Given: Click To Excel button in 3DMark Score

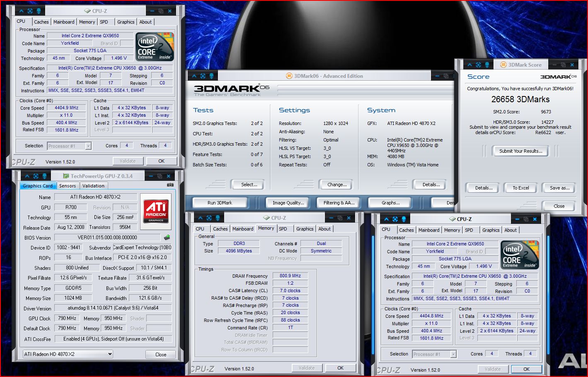Looking at the screenshot, I should point(520,188).
